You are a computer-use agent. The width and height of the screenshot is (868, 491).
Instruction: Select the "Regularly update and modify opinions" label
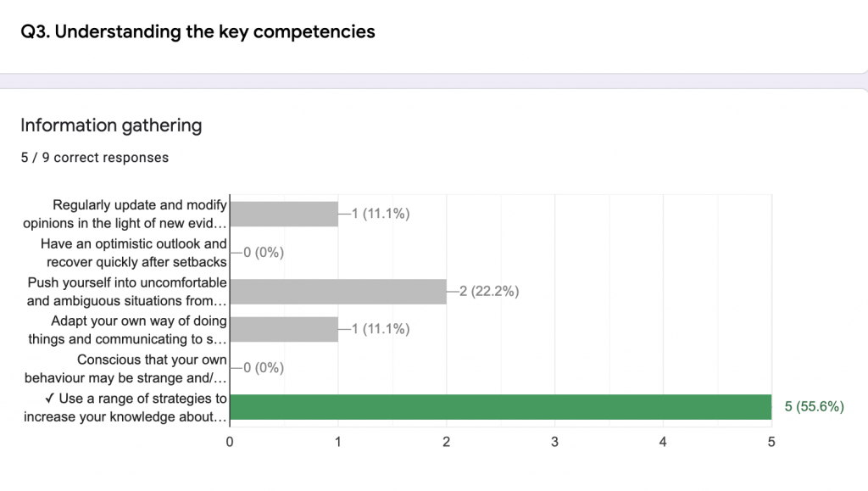125,214
